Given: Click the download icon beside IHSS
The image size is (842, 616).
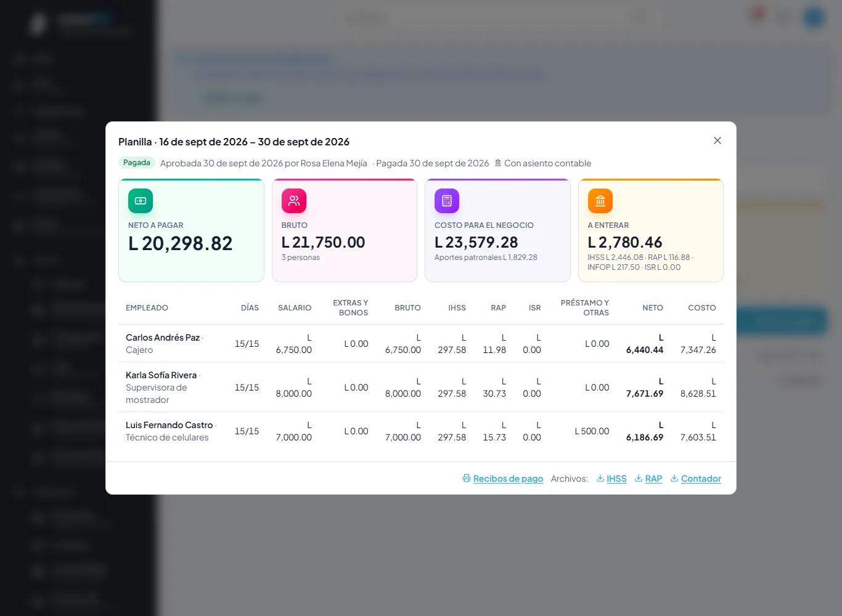Looking at the screenshot, I should (600, 479).
